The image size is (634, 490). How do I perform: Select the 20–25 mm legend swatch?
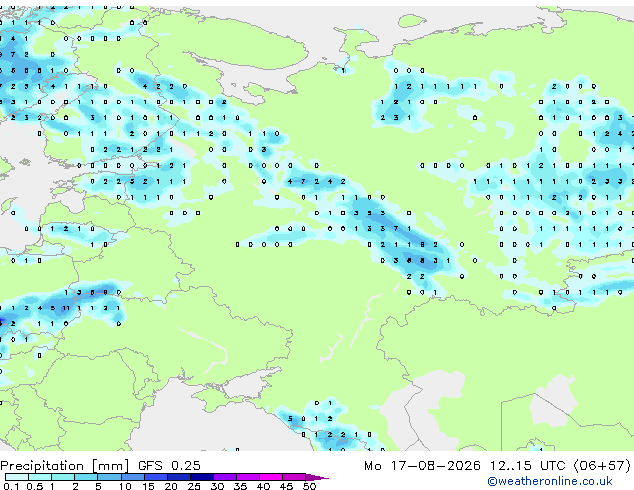pyautogui.click(x=179, y=477)
